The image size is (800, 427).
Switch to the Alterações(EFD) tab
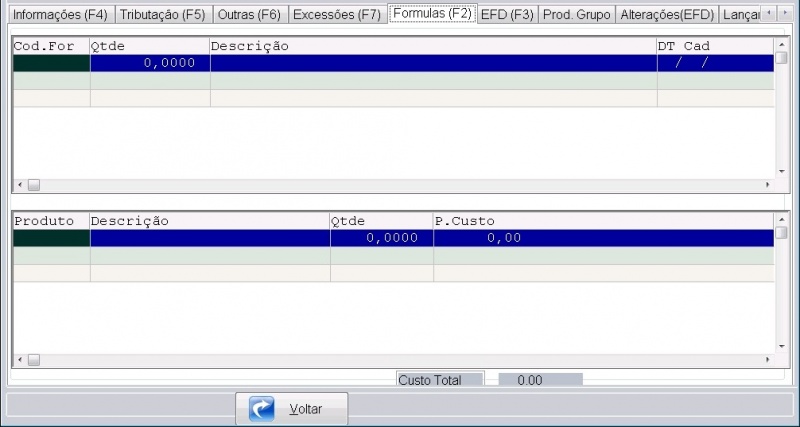(x=665, y=15)
